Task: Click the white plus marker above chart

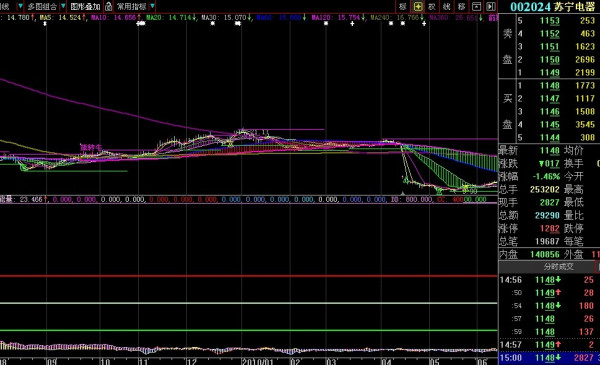Action: click(352, 24)
